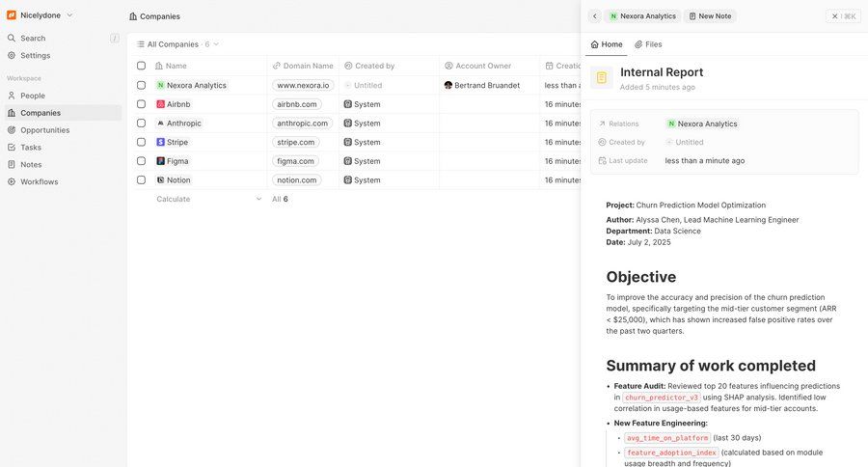Click the notion.com domain chip
The width and height of the screenshot is (868, 467).
[297, 180]
